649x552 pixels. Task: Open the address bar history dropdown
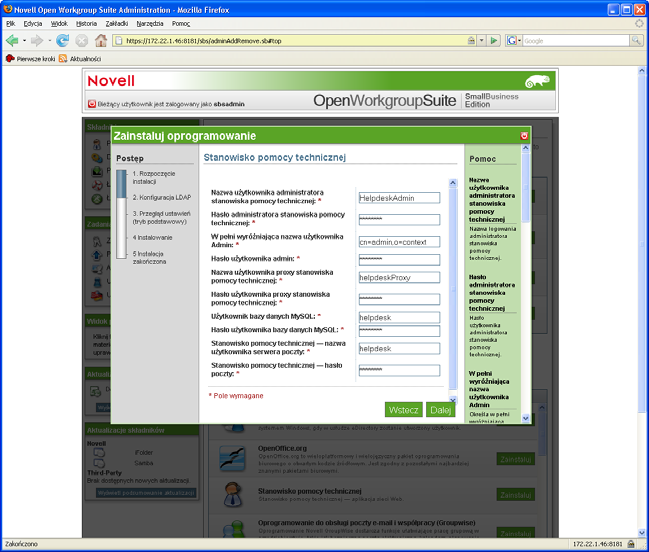coord(481,41)
